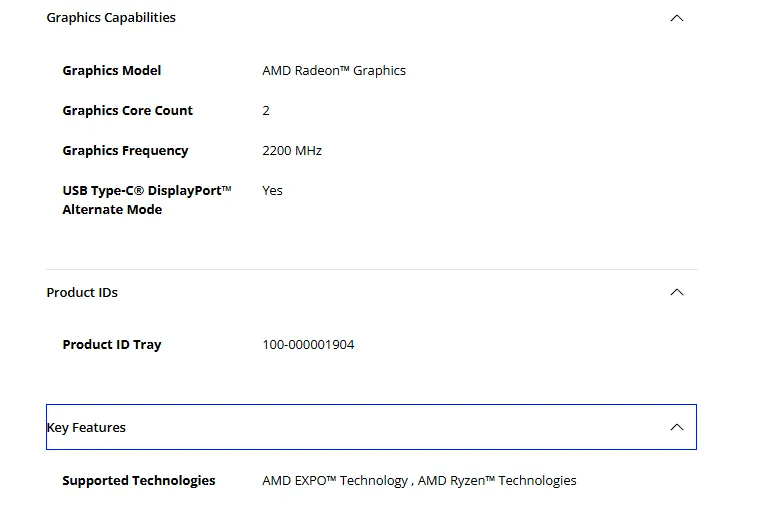
Task: Select the AMD Radeon™ Graphics value
Action: click(334, 71)
